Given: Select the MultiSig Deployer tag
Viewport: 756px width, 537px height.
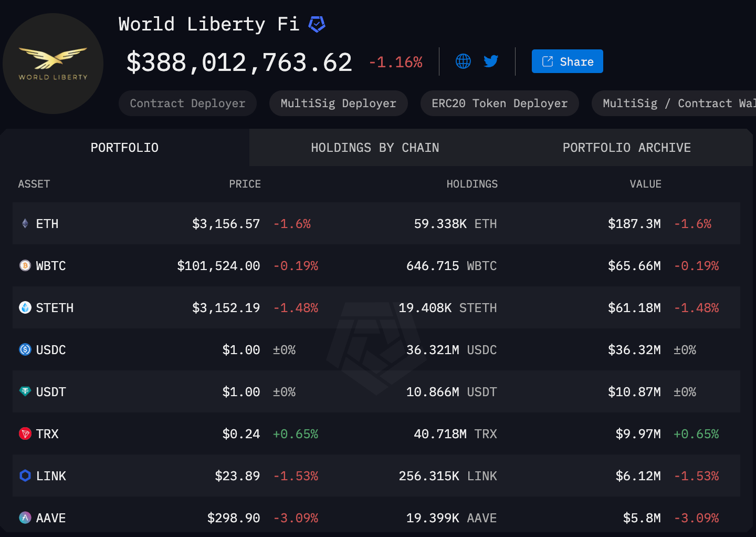Looking at the screenshot, I should click(338, 104).
